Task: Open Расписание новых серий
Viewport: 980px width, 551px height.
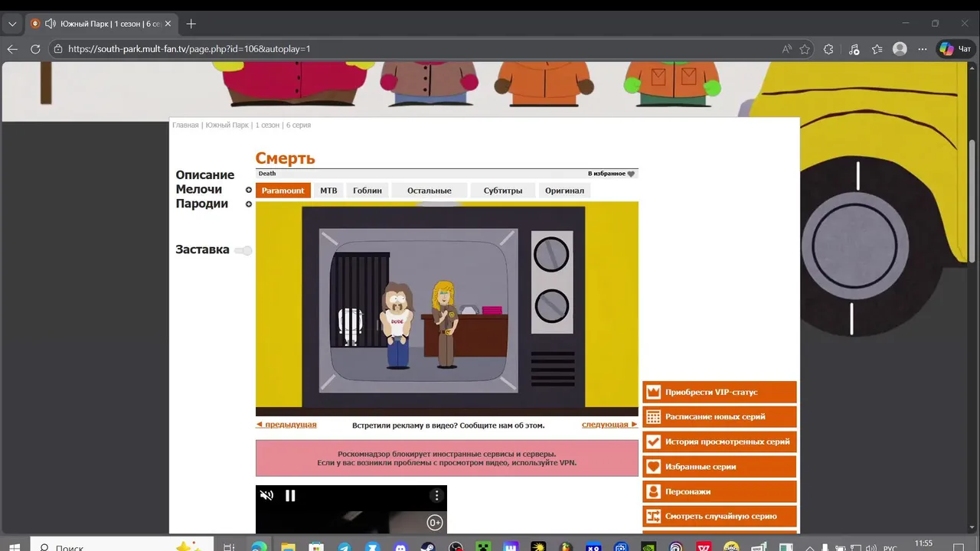Action: coord(720,417)
